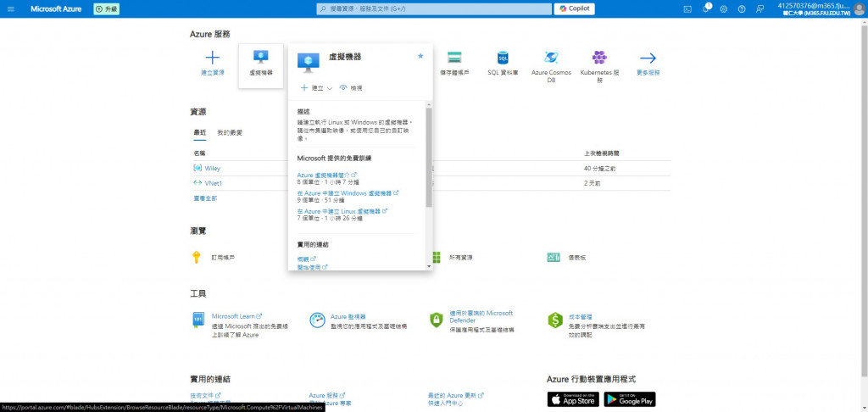The width and height of the screenshot is (868, 412).
Task: Launch Cloud Shell from the top bar
Action: coord(687,8)
